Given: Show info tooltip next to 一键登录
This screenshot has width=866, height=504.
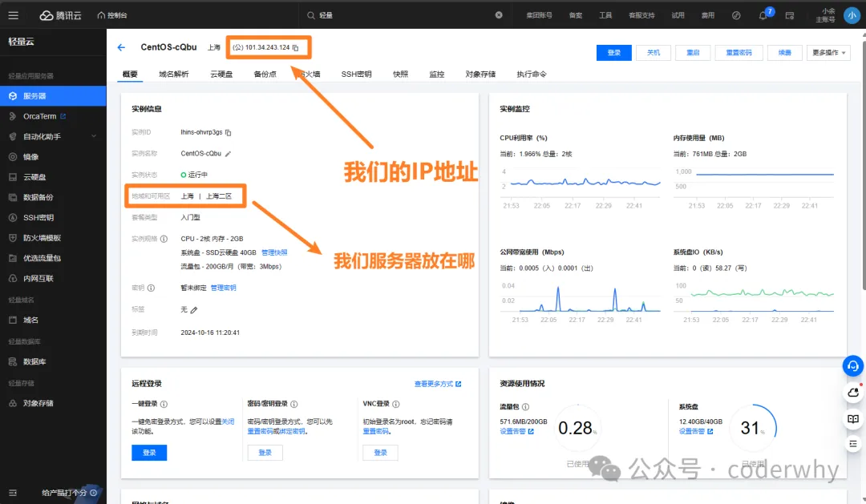Looking at the screenshot, I should pyautogui.click(x=164, y=404).
